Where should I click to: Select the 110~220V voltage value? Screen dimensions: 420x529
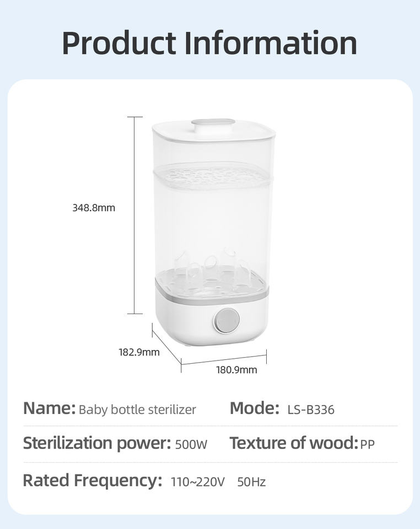[x=198, y=482]
